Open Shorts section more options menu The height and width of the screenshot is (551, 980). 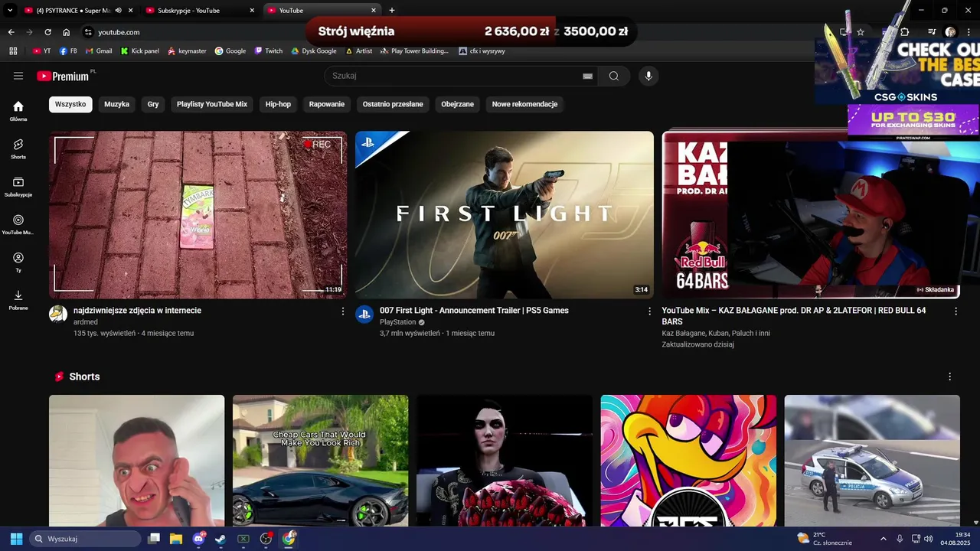tap(949, 377)
